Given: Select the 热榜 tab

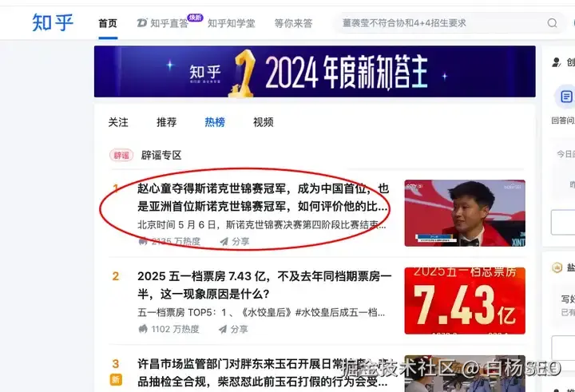Looking at the screenshot, I should pos(215,122).
